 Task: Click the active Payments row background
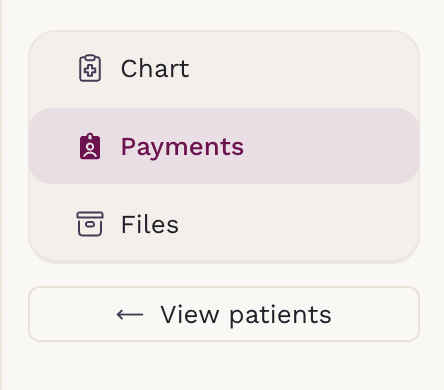click(x=224, y=146)
